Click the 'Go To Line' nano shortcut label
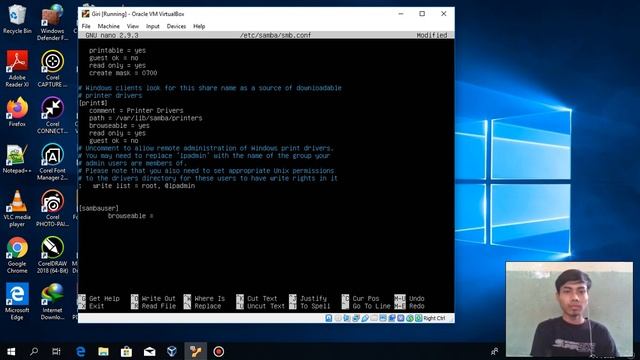This screenshot has width=640, height=360. pos(371,306)
